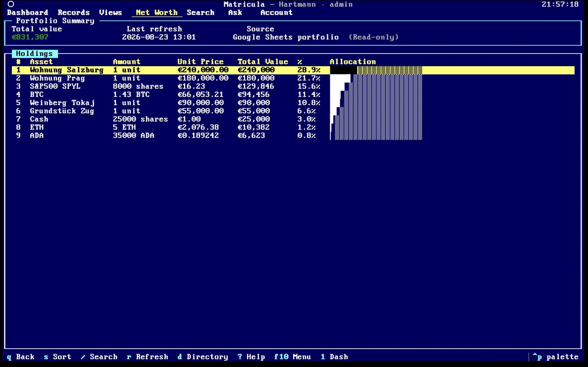Sort by Unit Price column header
588x367 pixels.
[x=201, y=62]
